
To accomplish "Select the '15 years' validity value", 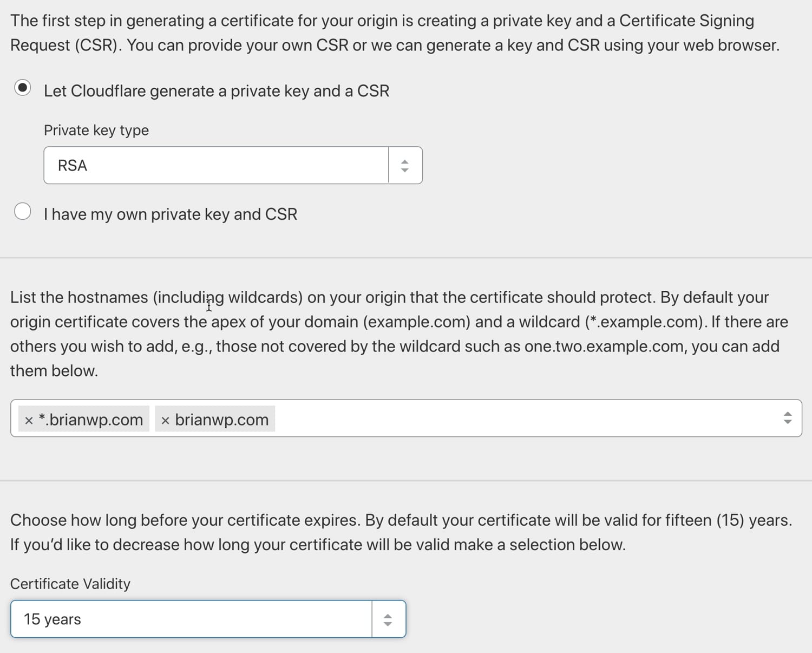I will tap(52, 619).
